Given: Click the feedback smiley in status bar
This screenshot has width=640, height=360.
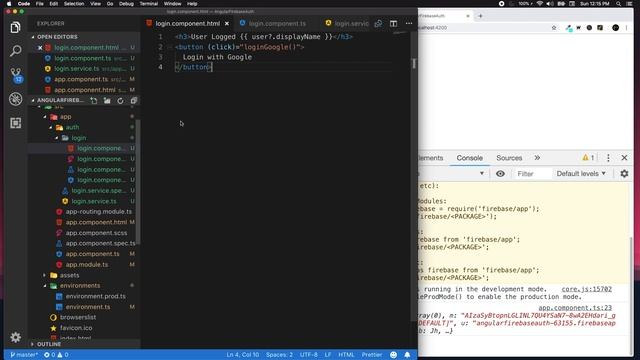Looking at the screenshot, I should pyautogui.click(x=393, y=355).
